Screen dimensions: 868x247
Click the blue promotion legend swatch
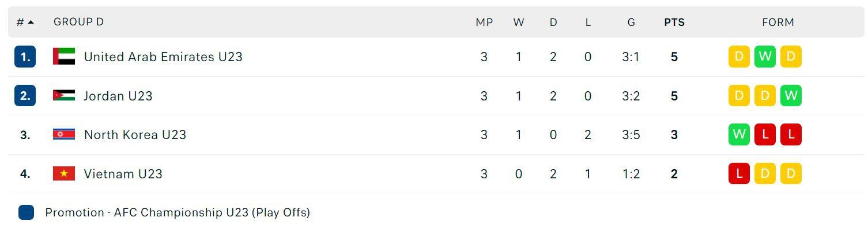click(26, 212)
